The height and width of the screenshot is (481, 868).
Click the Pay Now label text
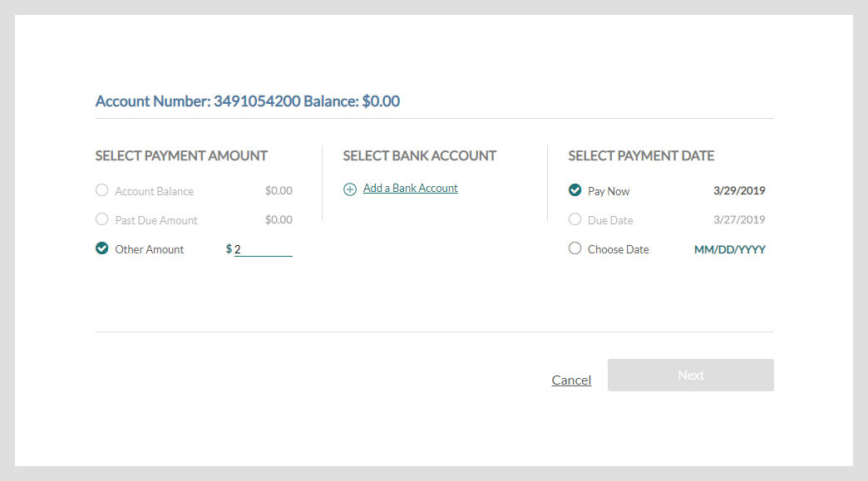tap(609, 191)
